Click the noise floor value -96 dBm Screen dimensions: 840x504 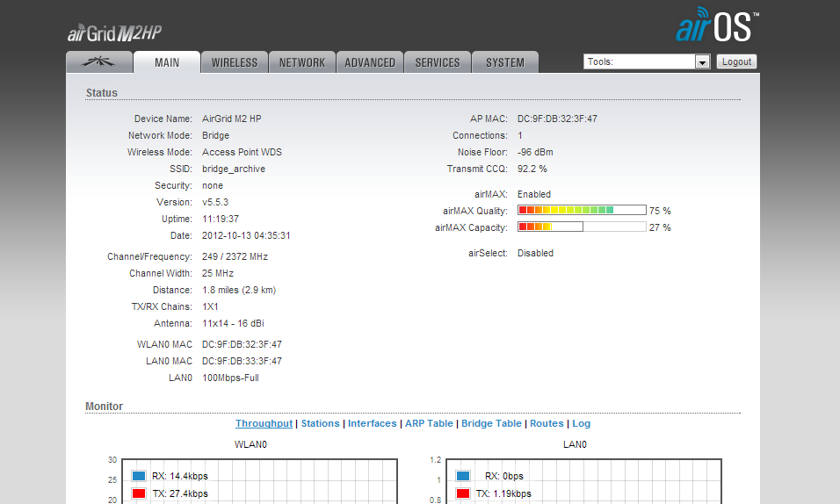(x=535, y=152)
